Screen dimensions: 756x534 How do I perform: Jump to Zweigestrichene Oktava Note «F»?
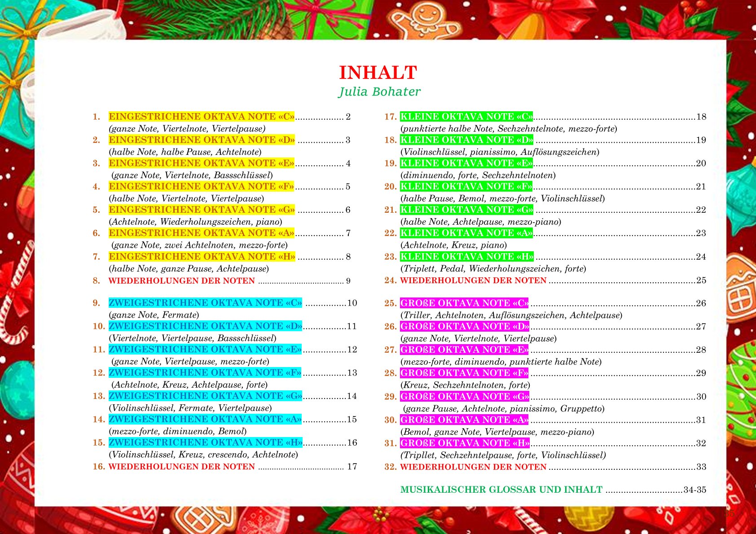(205, 373)
